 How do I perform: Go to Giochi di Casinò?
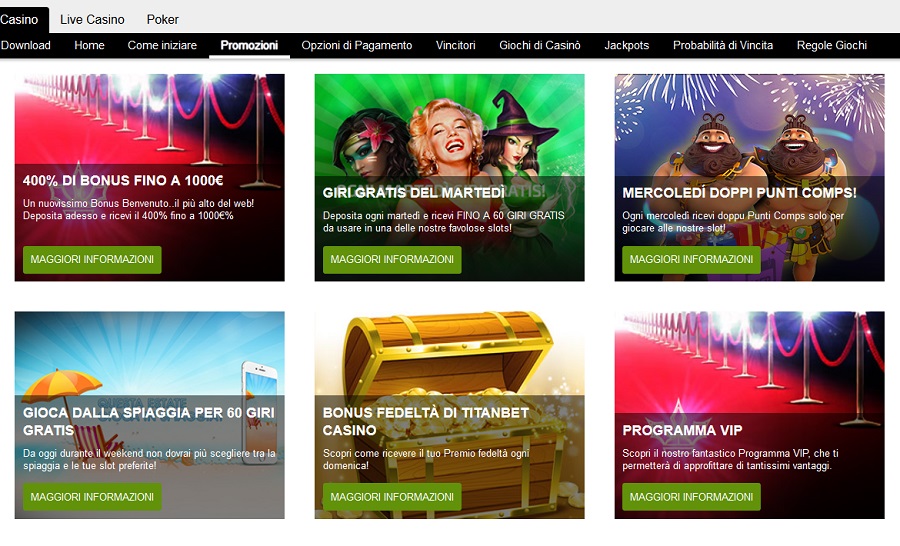click(x=540, y=45)
